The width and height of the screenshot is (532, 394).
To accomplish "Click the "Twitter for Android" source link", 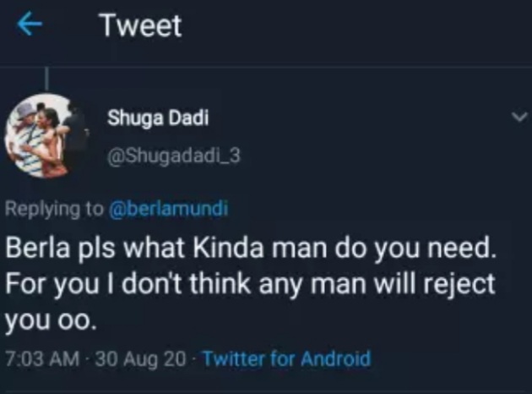I will [x=286, y=358].
